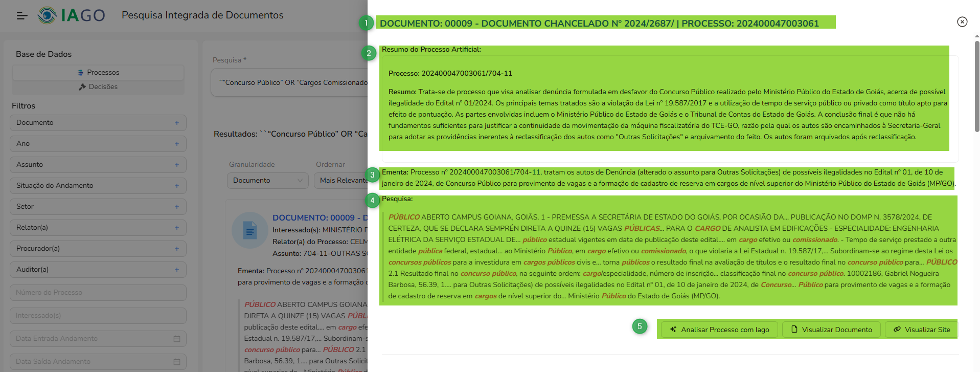Expand the Assunto filter

click(x=98, y=165)
